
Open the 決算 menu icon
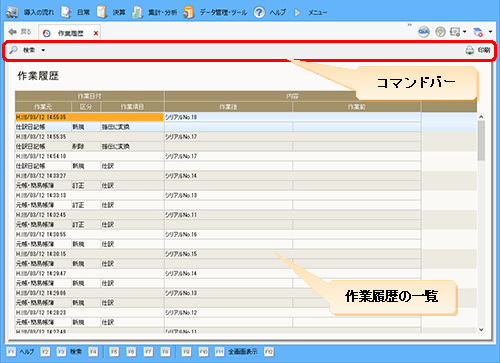pos(102,12)
